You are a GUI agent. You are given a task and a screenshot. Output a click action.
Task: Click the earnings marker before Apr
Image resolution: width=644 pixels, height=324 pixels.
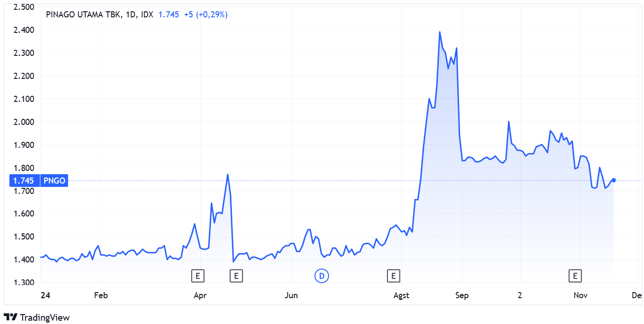(x=198, y=276)
